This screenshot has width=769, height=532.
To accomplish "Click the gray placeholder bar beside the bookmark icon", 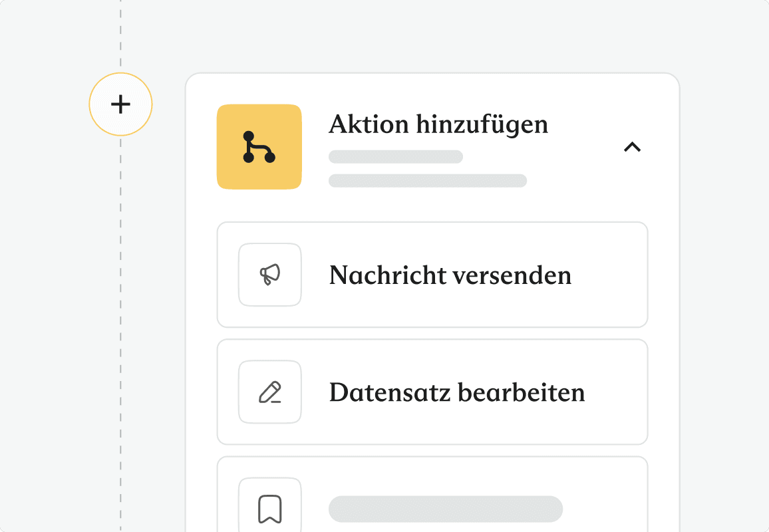I will pyautogui.click(x=446, y=509).
